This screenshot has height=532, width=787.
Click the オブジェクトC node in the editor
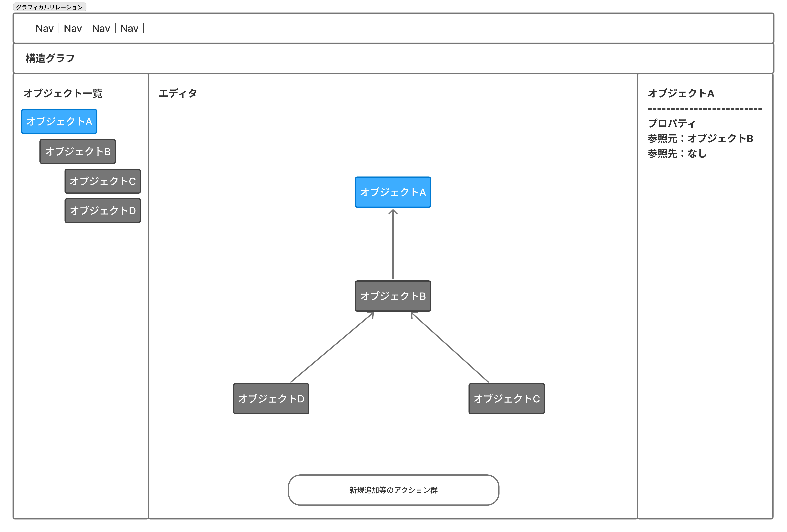[x=507, y=399]
